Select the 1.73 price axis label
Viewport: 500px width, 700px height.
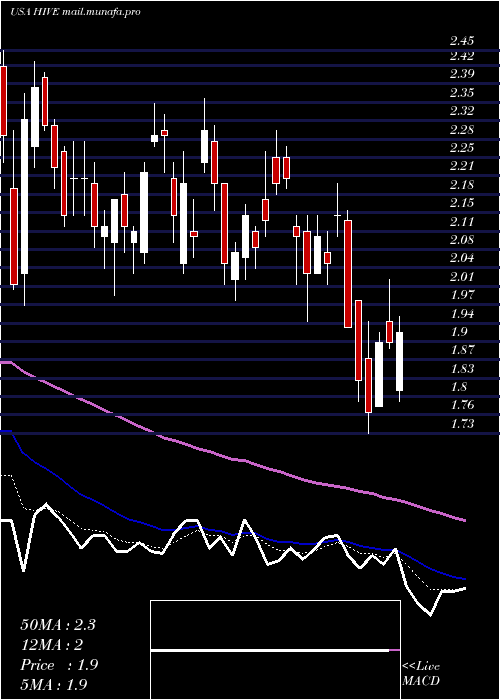click(462, 424)
